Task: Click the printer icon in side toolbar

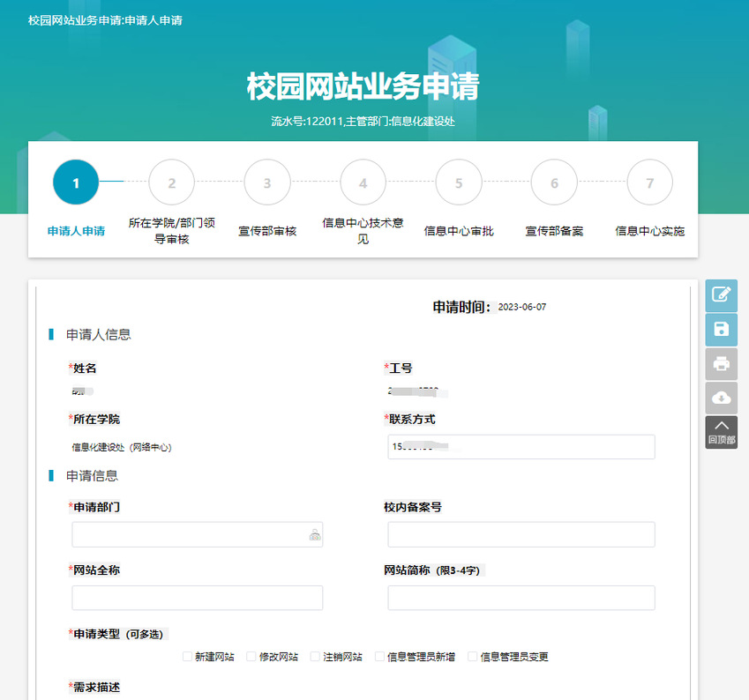Action: [721, 363]
